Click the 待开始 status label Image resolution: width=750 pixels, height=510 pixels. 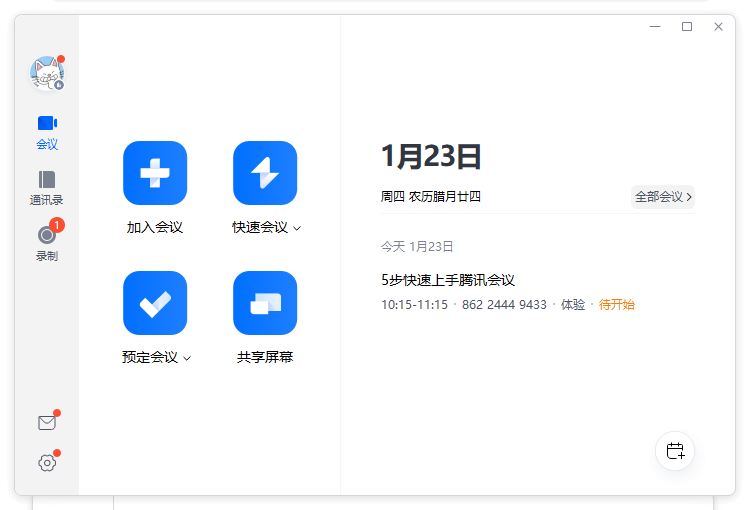pos(617,305)
